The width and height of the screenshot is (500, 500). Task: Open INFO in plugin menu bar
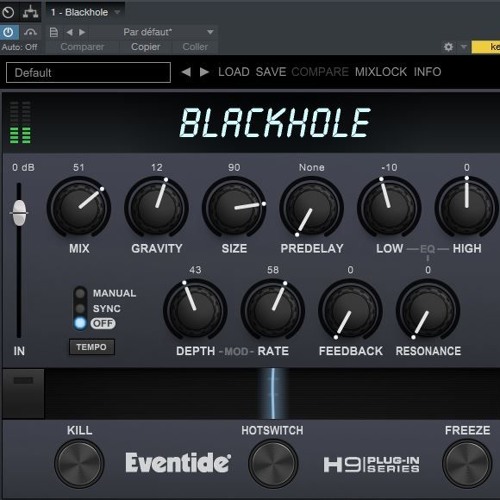pyautogui.click(x=427, y=72)
